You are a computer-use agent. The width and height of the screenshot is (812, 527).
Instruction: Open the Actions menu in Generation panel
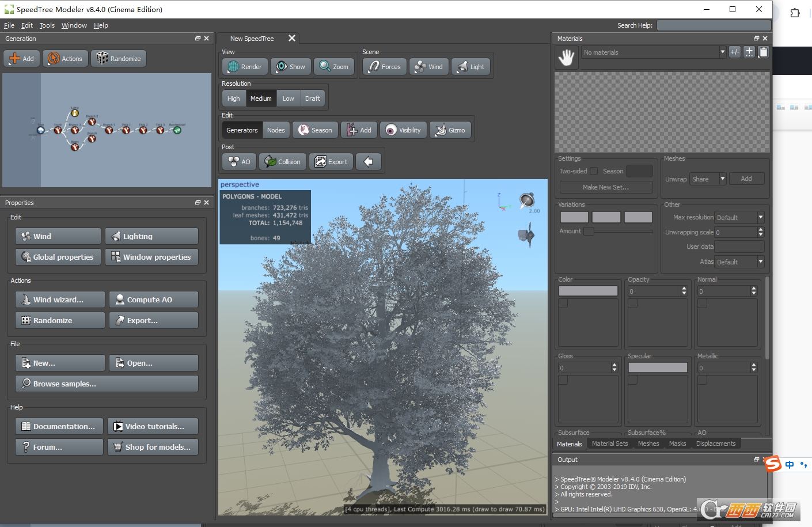coord(65,59)
